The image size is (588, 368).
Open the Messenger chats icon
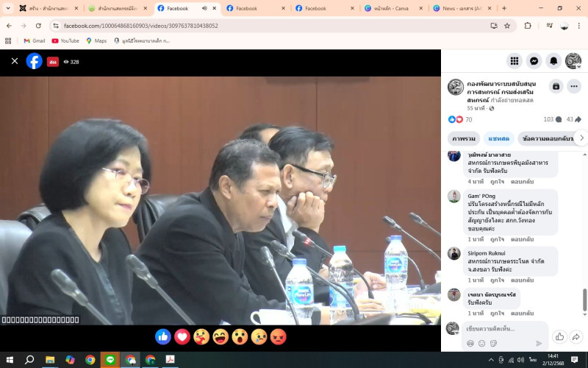pyautogui.click(x=534, y=61)
